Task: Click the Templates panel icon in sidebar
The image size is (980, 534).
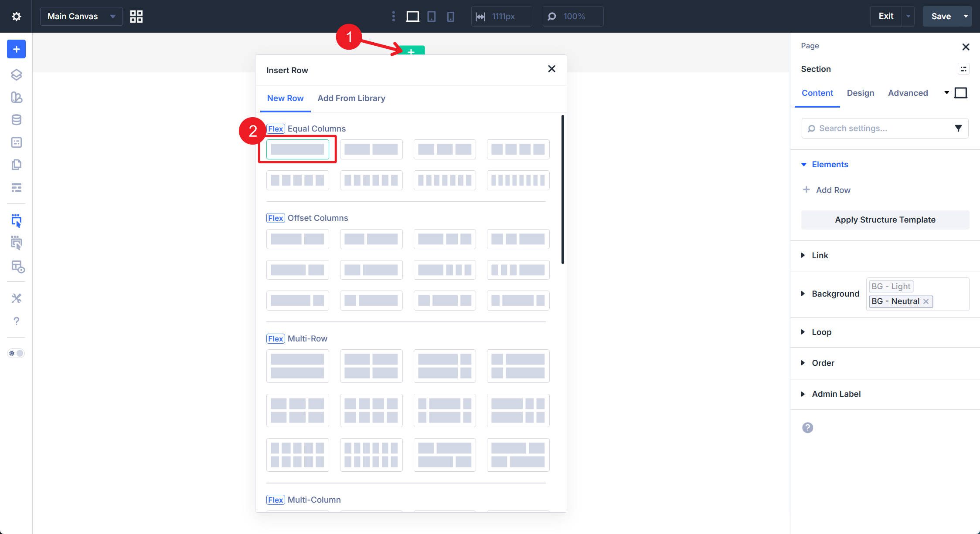Action: point(16,165)
